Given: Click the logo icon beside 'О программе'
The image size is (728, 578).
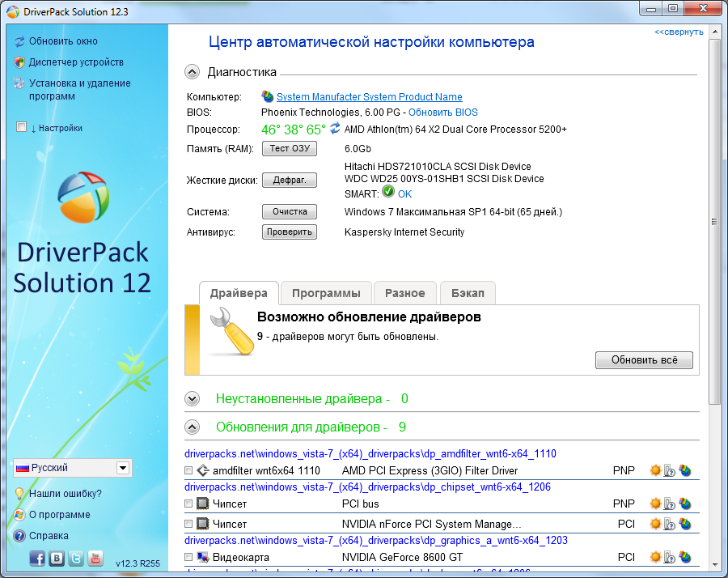Looking at the screenshot, I should (19, 515).
